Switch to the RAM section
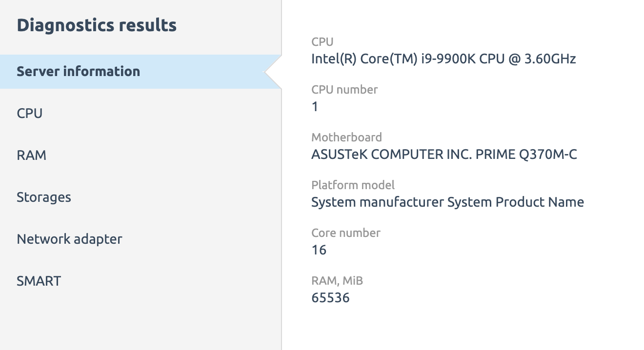This screenshot has height=350, width=644. click(141, 156)
